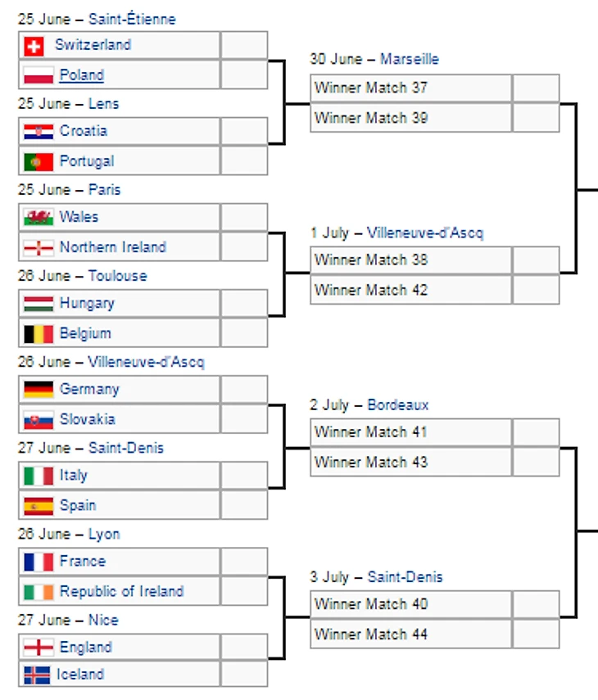598x700 pixels.
Task: Open the Poland team link
Action: (82, 75)
